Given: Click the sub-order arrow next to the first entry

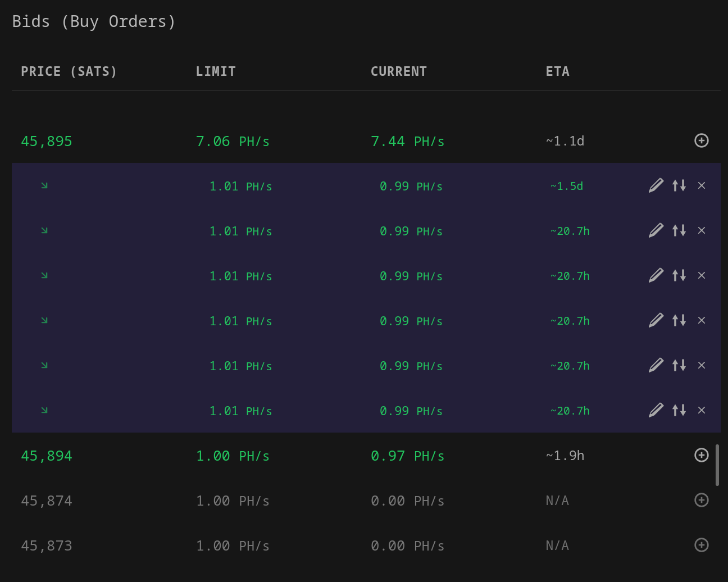Looking at the screenshot, I should tap(44, 184).
